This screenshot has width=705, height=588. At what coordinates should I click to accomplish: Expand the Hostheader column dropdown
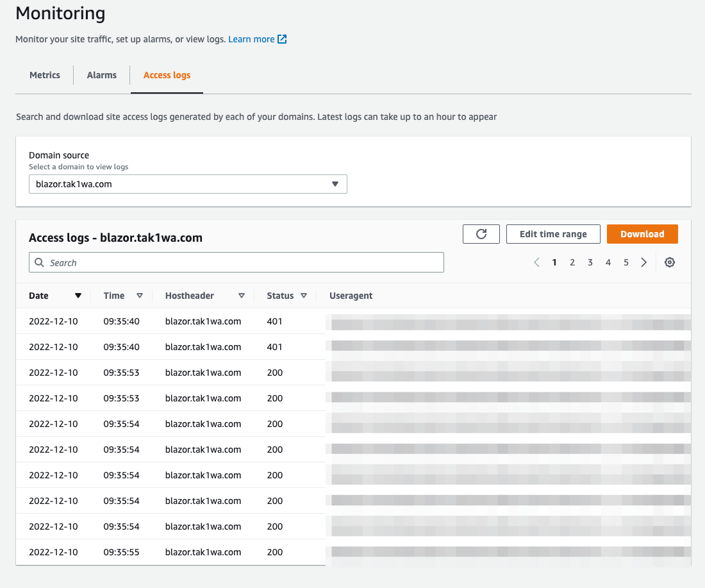pos(242,296)
